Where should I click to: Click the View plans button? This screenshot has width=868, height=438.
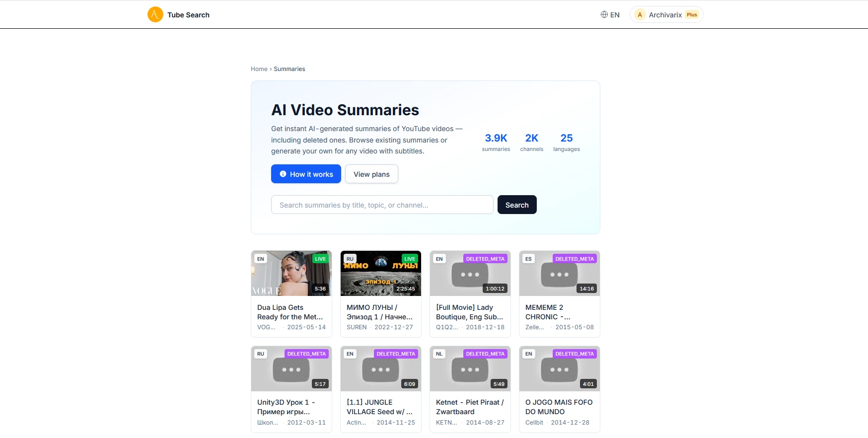click(x=371, y=174)
